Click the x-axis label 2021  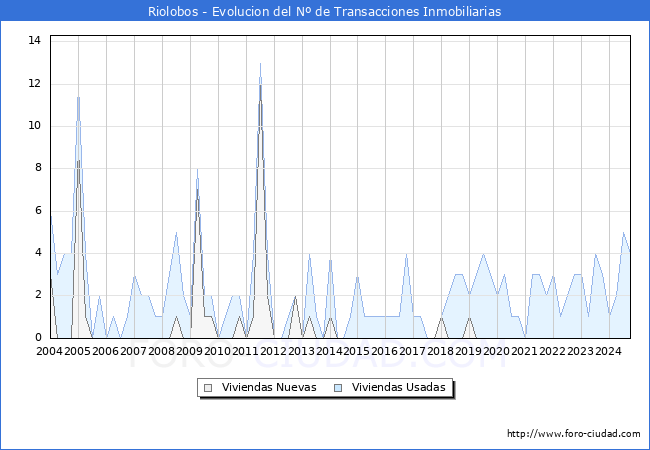(x=524, y=351)
